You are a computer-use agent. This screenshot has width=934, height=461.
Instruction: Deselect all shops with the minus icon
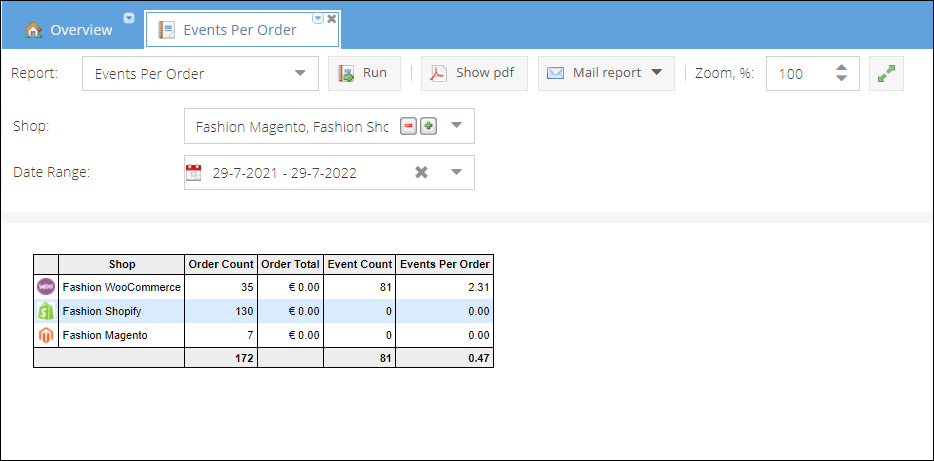click(408, 126)
